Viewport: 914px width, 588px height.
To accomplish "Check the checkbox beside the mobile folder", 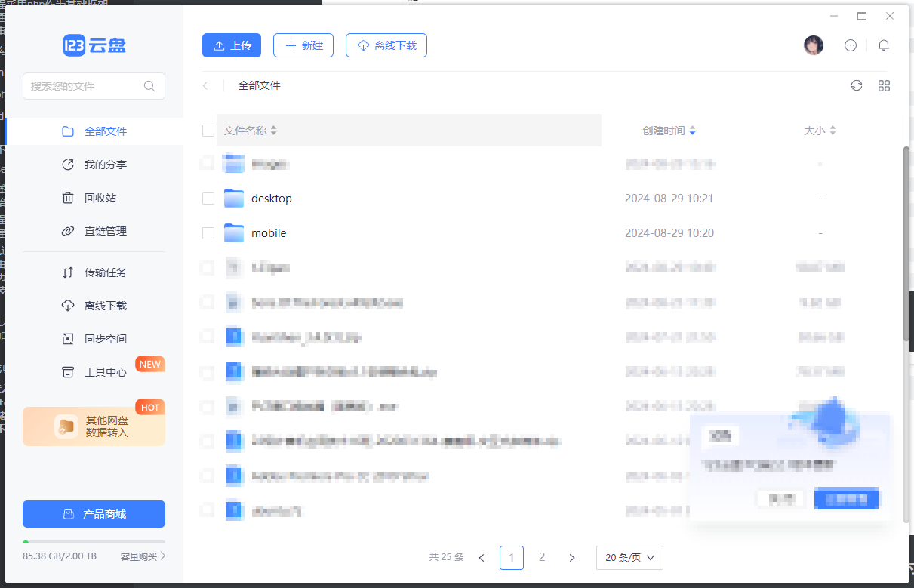I will 208,232.
